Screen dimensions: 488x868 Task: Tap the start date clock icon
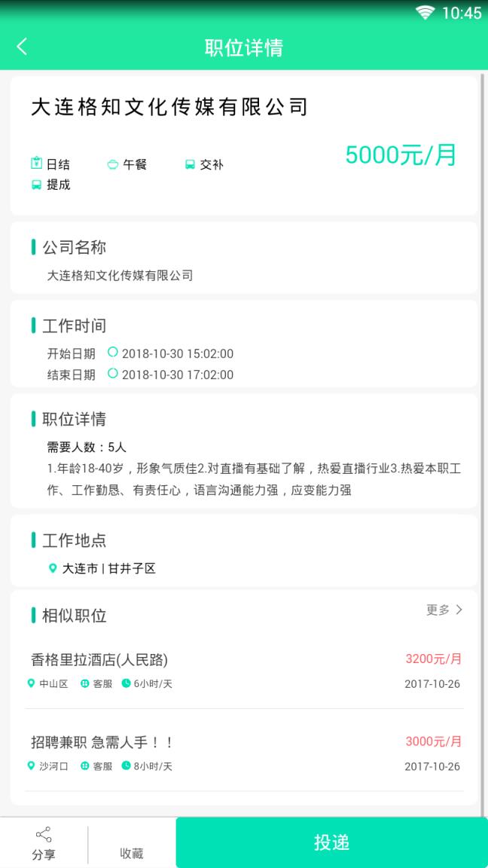(113, 353)
